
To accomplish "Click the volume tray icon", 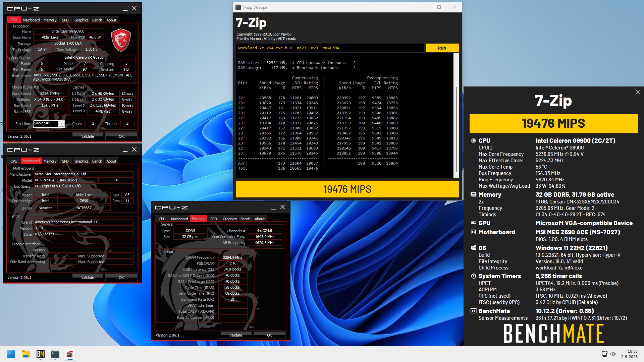I will (x=613, y=354).
